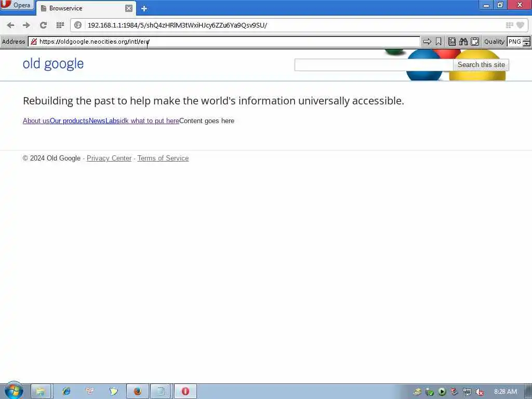Viewport: 532px width, 399px height.
Task: Click the green checkmark tray icon
Action: coord(430,392)
